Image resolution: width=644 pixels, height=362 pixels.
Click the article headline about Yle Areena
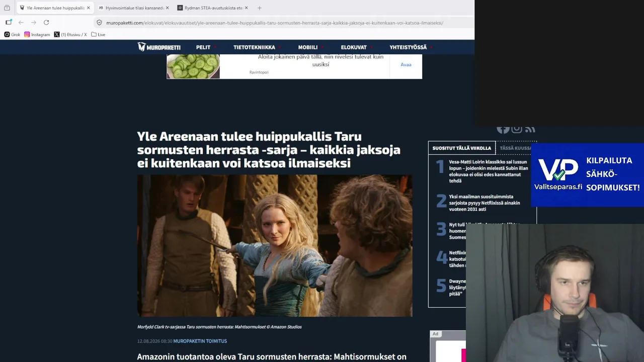tap(269, 150)
